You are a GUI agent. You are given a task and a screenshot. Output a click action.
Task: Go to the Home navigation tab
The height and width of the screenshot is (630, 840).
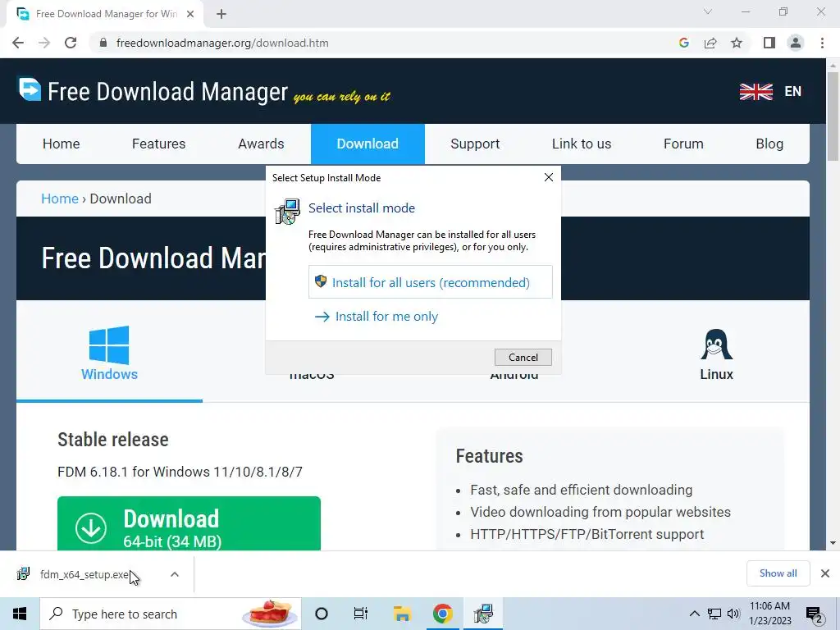61,144
